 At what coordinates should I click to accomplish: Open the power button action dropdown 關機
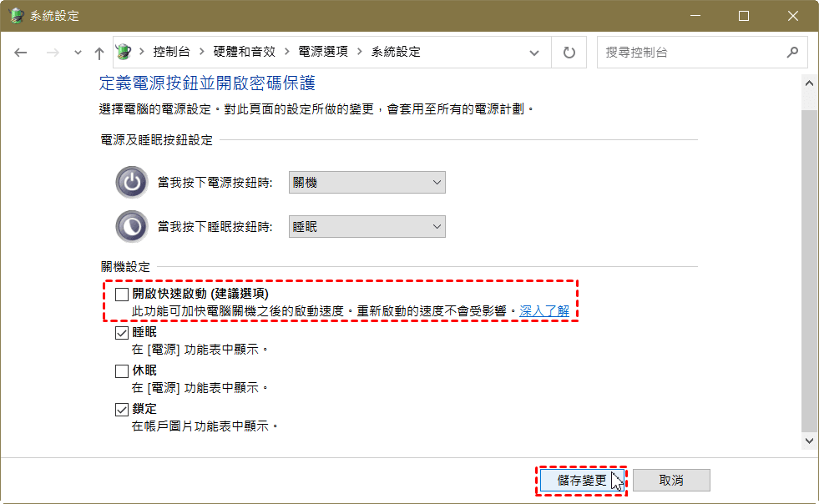(x=367, y=182)
